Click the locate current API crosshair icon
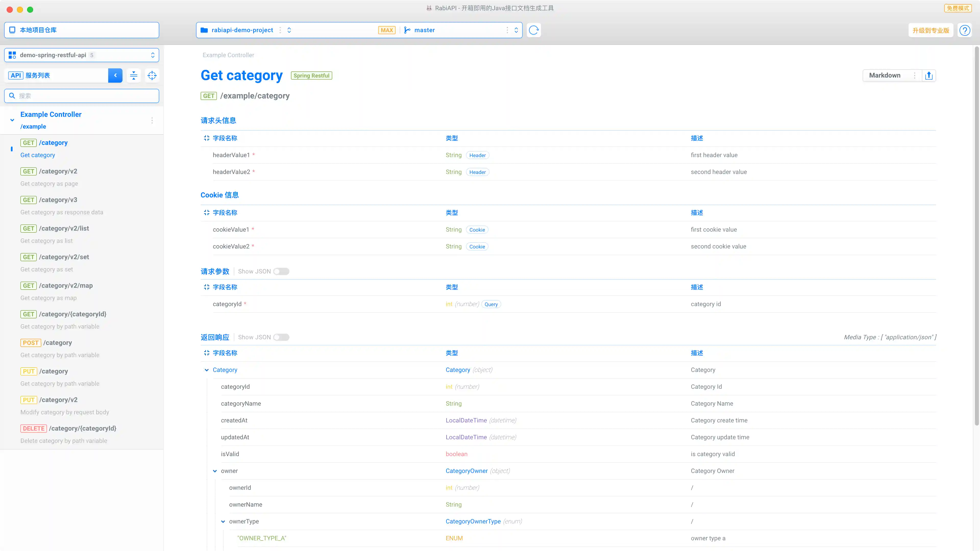Screen dimensions: 980x551 [x=152, y=75]
